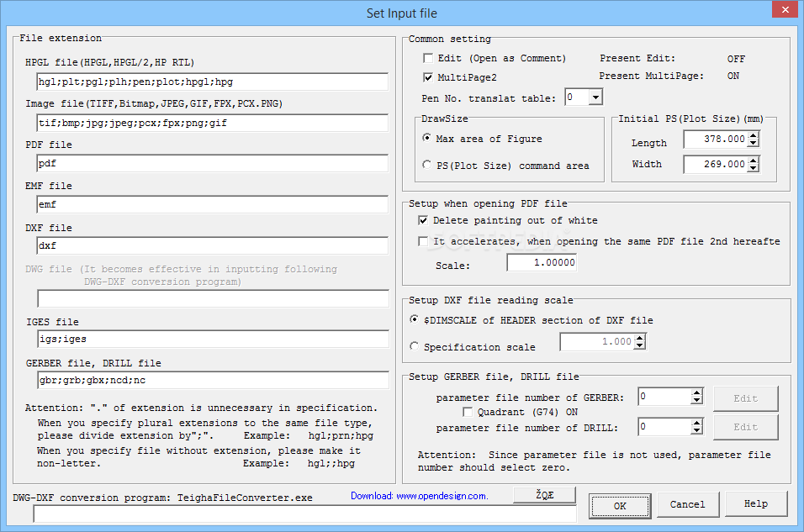Click Edit button for GERBER parameter file
Screen dimensions: 804x532
pos(745,398)
